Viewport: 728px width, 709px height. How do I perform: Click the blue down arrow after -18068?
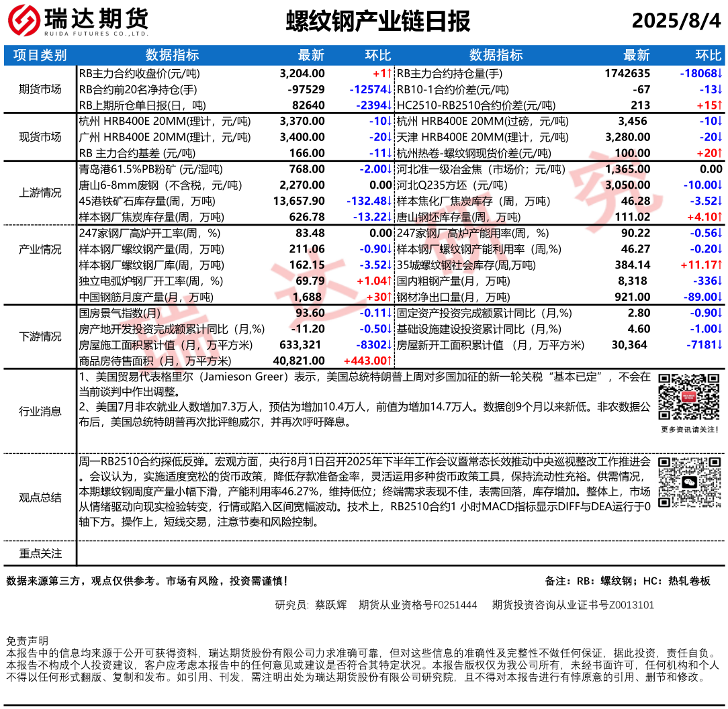click(x=719, y=73)
